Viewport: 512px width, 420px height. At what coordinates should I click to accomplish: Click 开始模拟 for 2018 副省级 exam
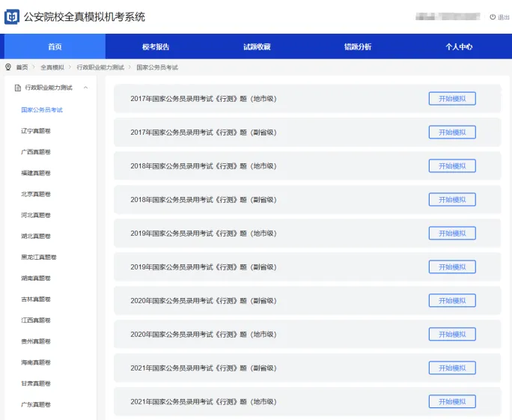click(x=452, y=200)
